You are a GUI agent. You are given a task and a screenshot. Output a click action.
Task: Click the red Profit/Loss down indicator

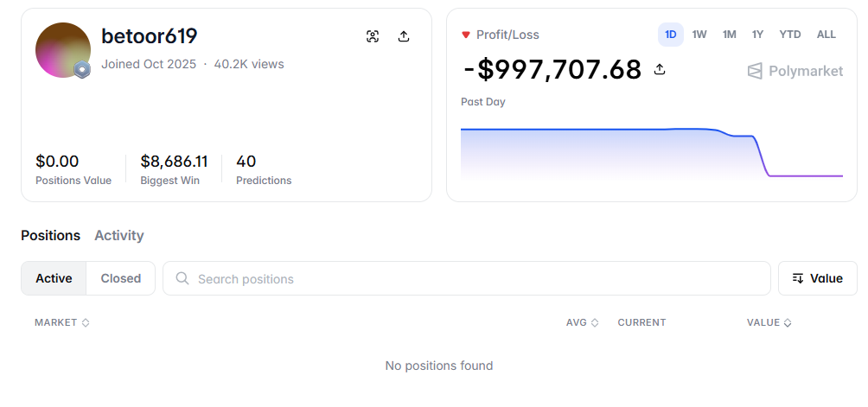click(x=465, y=35)
